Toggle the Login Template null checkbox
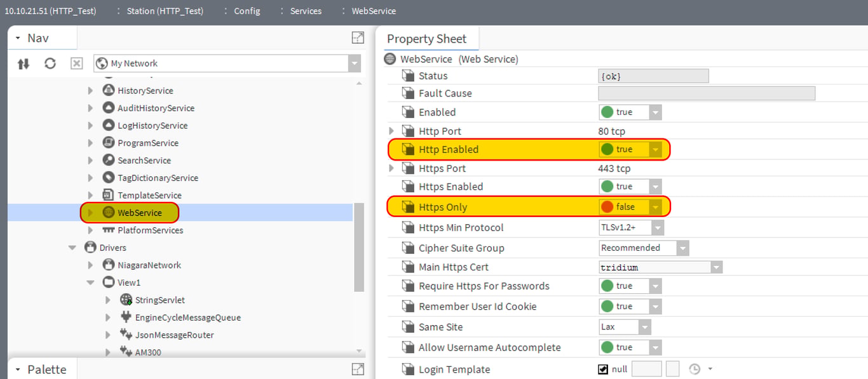Viewport: 868px width, 379px height. 603,369
